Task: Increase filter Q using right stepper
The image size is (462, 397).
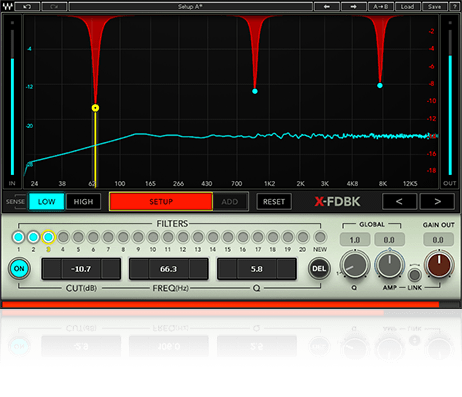Action: click(x=286, y=269)
